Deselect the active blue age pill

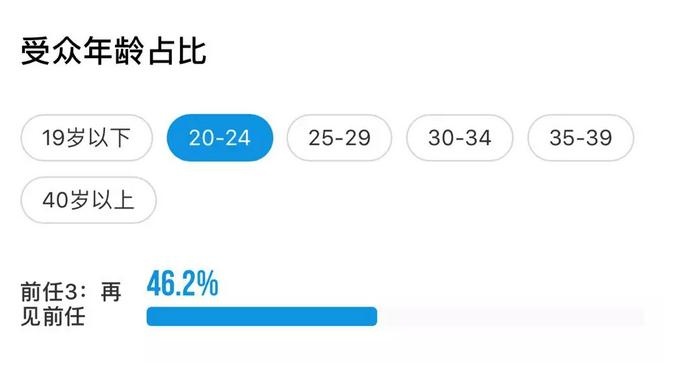click(x=220, y=138)
